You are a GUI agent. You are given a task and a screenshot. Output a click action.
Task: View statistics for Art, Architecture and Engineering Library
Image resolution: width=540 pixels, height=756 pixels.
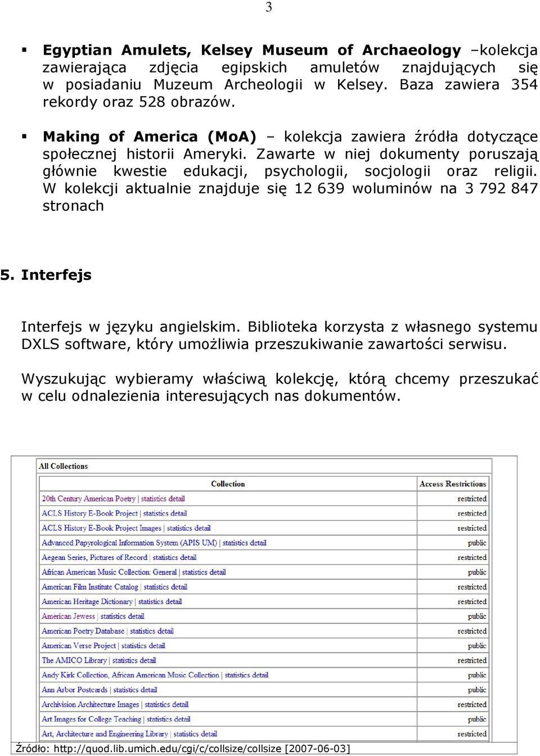pyautogui.click(x=186, y=734)
